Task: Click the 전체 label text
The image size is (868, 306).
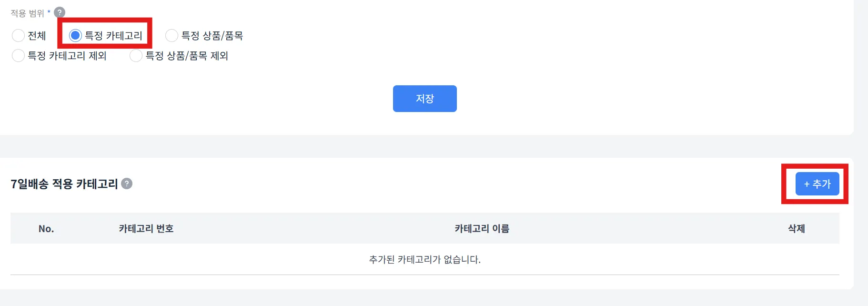Action: click(37, 36)
